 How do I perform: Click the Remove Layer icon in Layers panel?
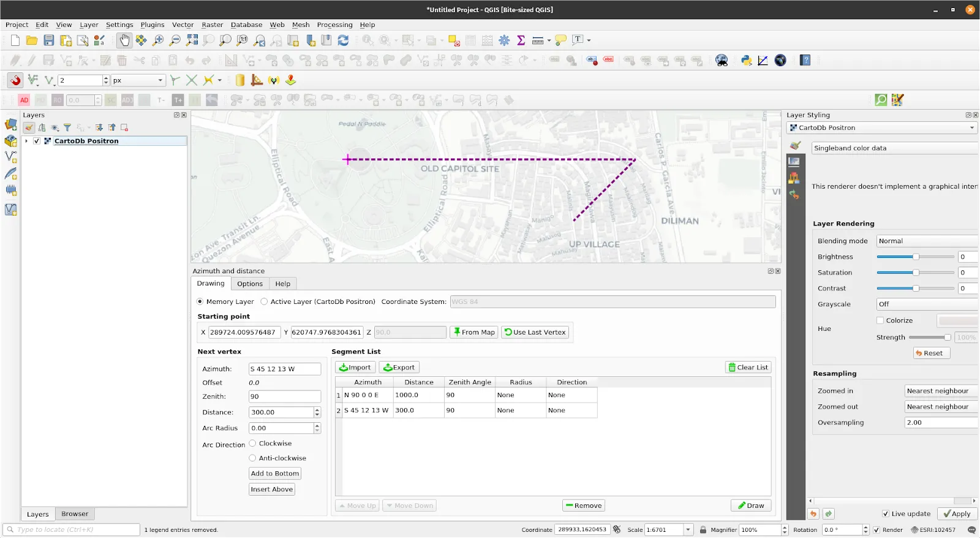[124, 127]
